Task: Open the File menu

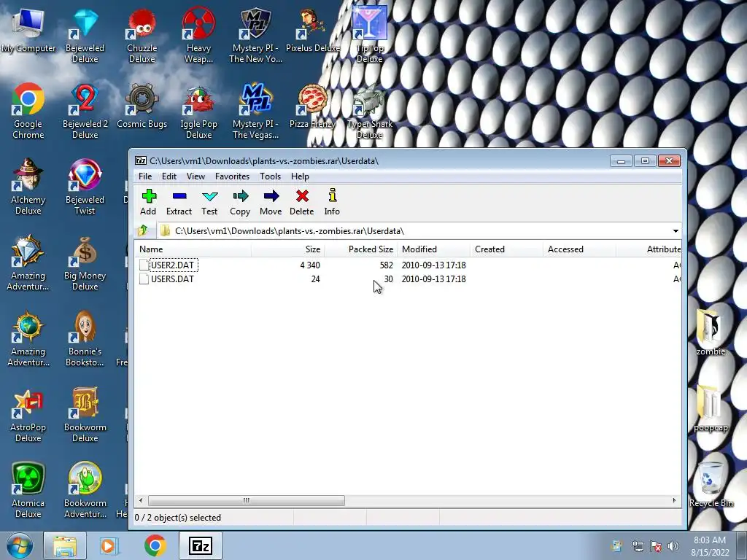Action: pyautogui.click(x=145, y=176)
